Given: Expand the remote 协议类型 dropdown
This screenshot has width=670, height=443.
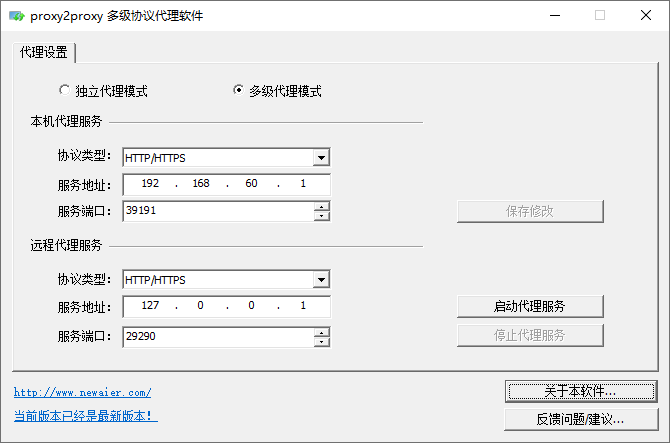Looking at the screenshot, I should pyautogui.click(x=320, y=280).
